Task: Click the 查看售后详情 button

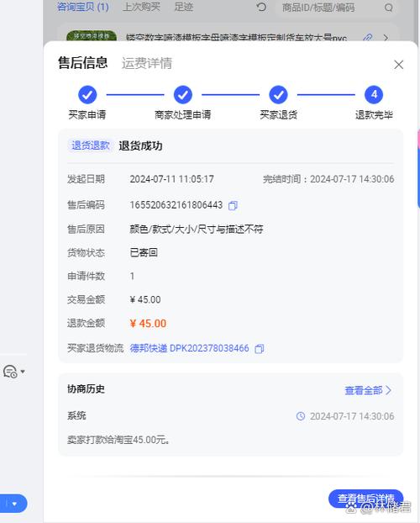Action: 365,499
